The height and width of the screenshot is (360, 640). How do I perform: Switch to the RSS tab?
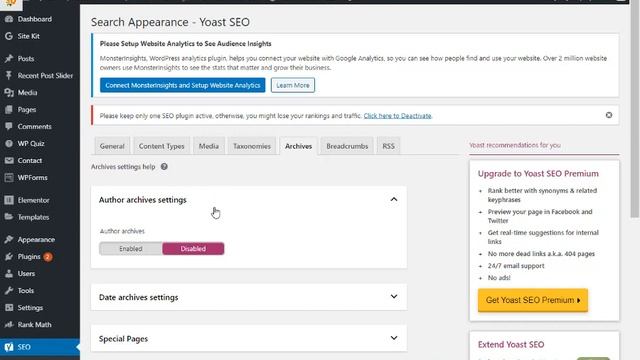click(x=388, y=146)
